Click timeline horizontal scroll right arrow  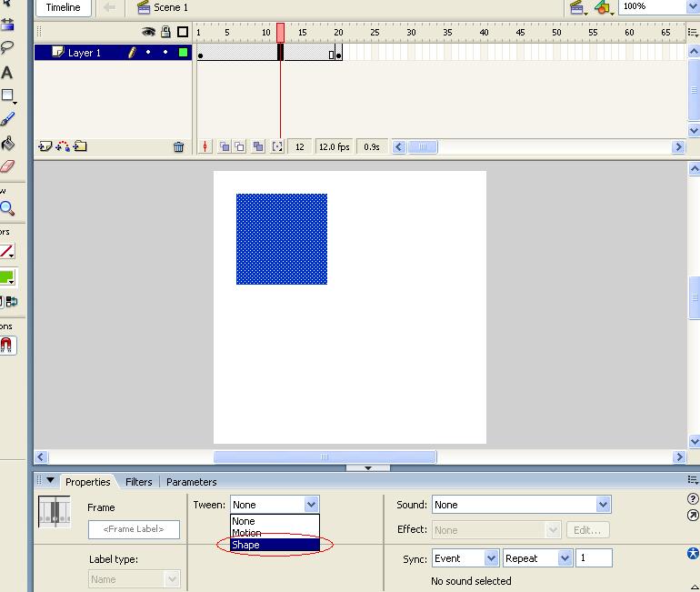(678, 147)
